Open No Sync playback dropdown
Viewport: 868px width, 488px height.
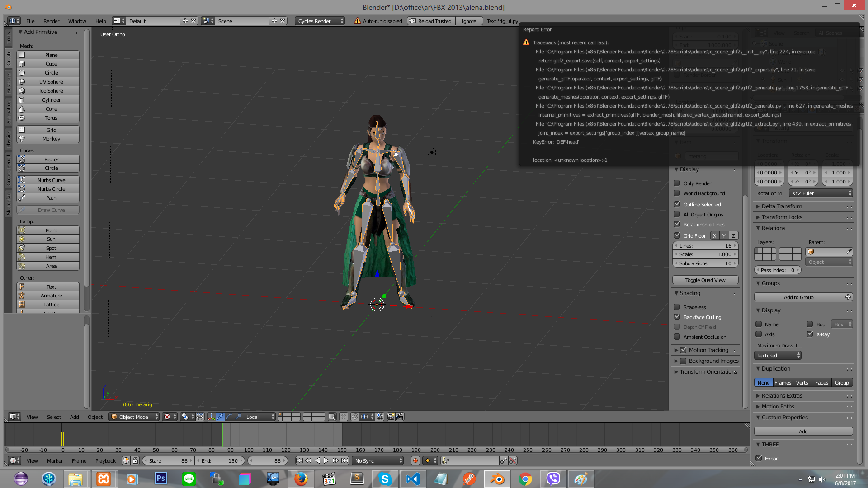tap(378, 460)
